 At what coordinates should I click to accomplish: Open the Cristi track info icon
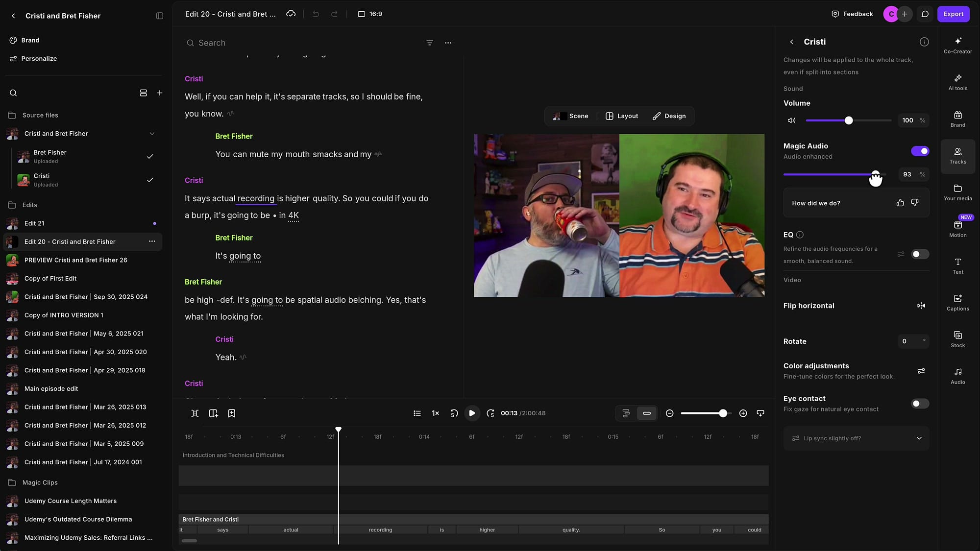(x=924, y=42)
